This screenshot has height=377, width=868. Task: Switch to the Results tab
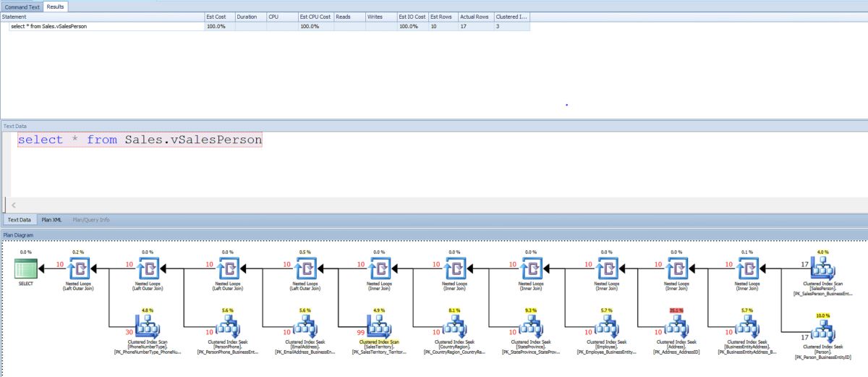56,7
